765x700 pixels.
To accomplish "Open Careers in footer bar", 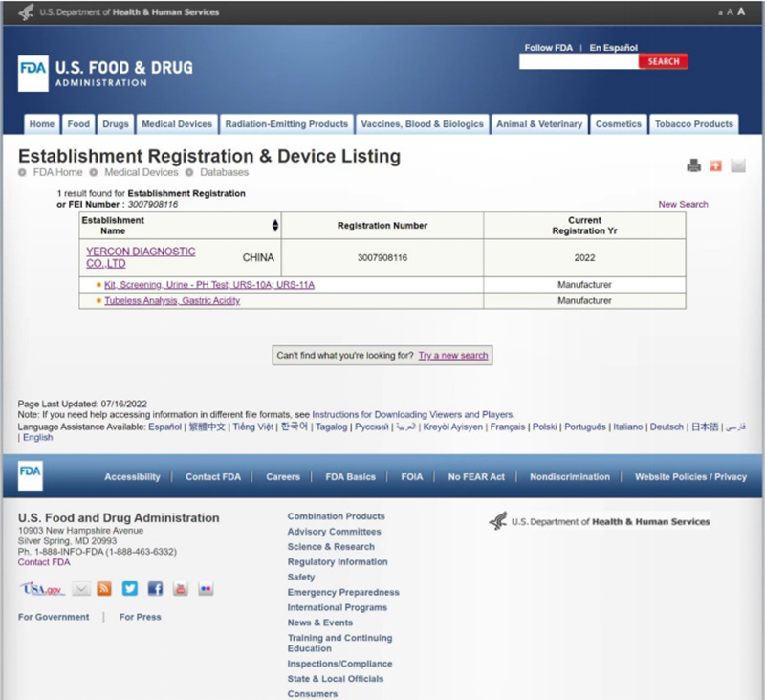I will point(283,476).
